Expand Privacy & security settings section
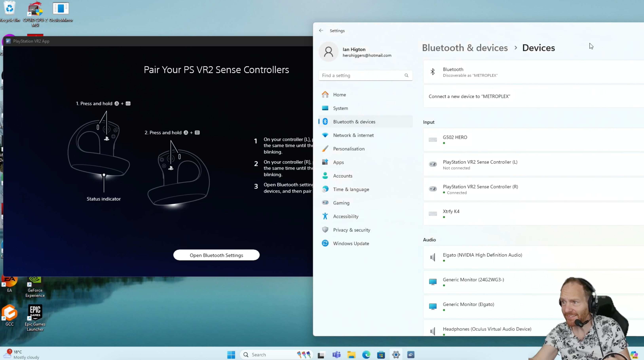 (352, 230)
